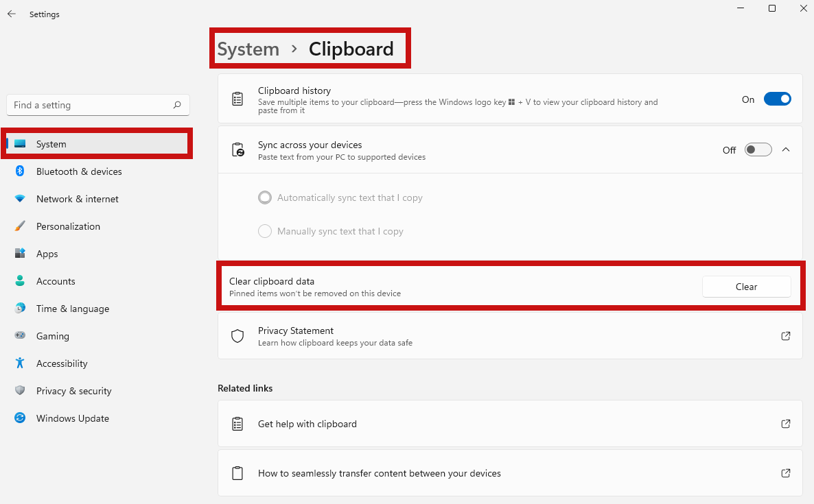The width and height of the screenshot is (814, 504).
Task: Select the Network & internet globe icon
Action: pyautogui.click(x=20, y=199)
